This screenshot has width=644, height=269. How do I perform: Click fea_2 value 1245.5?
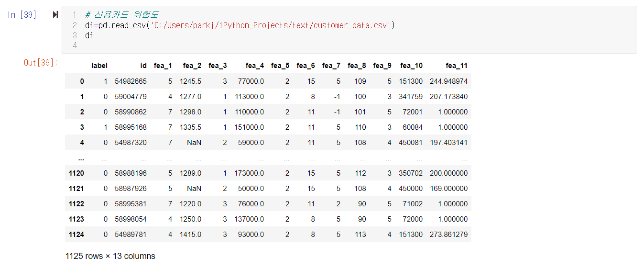[190, 81]
